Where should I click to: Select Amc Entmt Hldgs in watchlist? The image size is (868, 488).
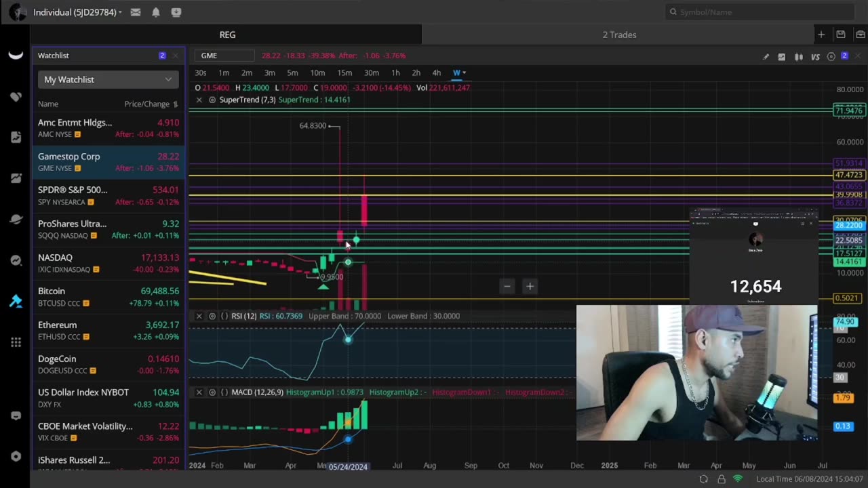coord(108,128)
